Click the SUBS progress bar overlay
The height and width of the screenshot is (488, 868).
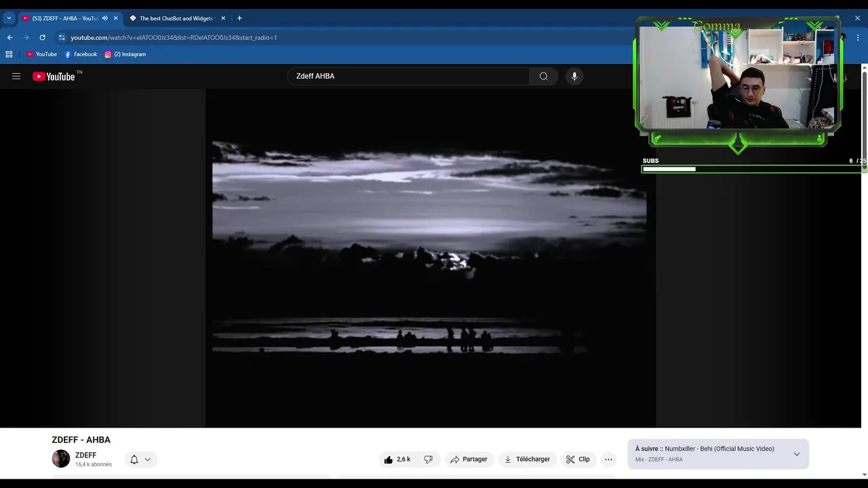point(753,169)
